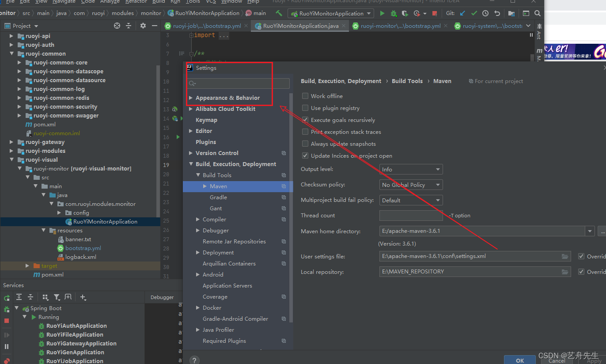The height and width of the screenshot is (364, 606).
Task: Open bootstrap.yml in Project tree
Action: [83, 248]
